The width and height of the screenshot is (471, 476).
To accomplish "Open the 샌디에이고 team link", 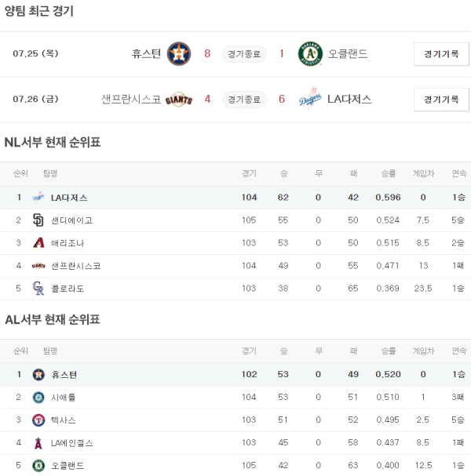I will tap(71, 220).
